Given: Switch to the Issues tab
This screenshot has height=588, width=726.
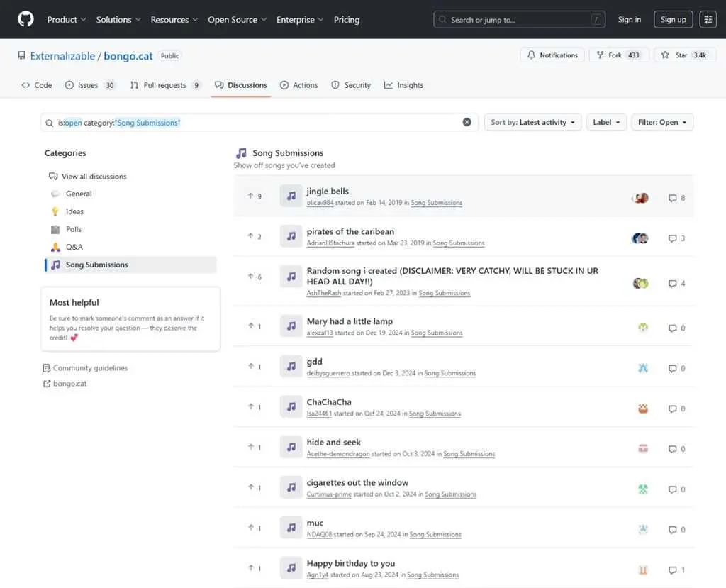Looking at the screenshot, I should (x=90, y=85).
